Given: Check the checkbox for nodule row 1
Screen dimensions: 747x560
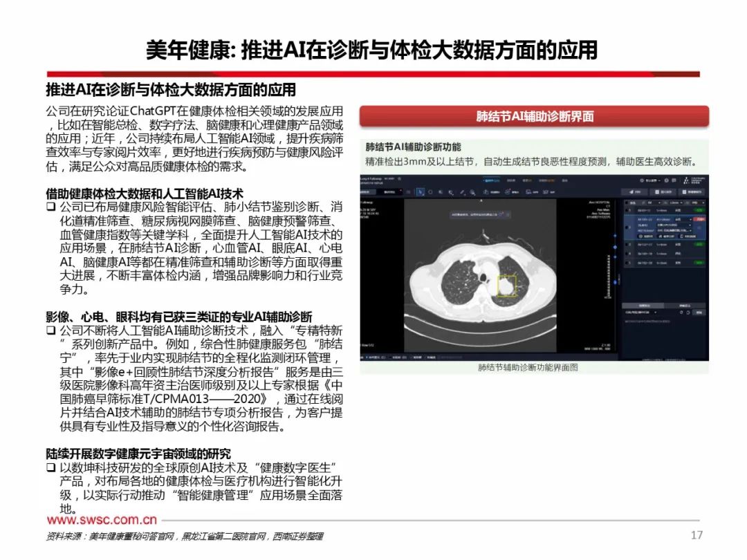Looking at the screenshot, I should tap(627, 210).
